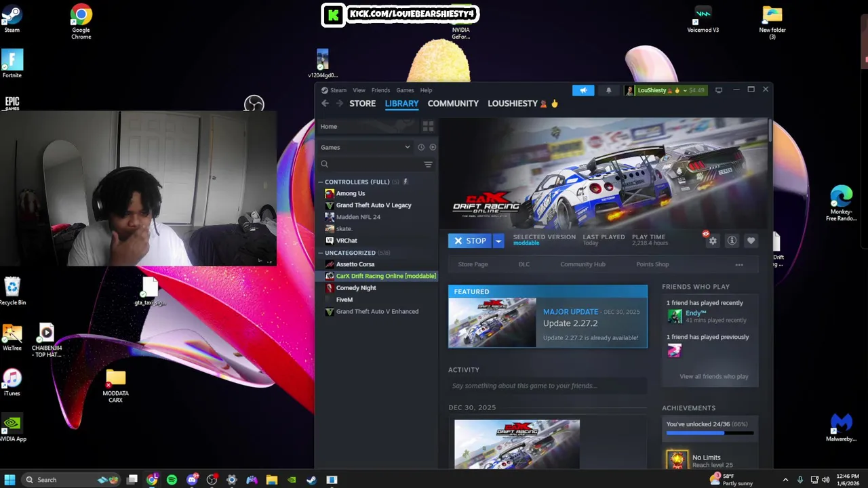
Task: Open Spotify from the taskbar
Action: (172, 480)
